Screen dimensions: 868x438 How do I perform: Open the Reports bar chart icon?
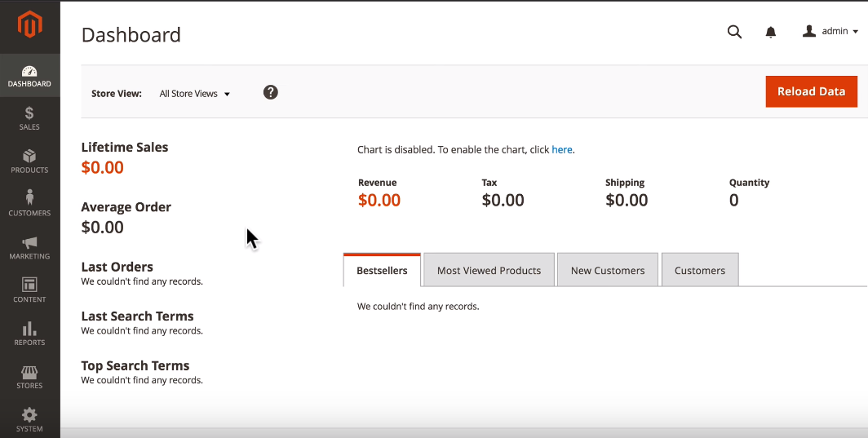[29, 329]
